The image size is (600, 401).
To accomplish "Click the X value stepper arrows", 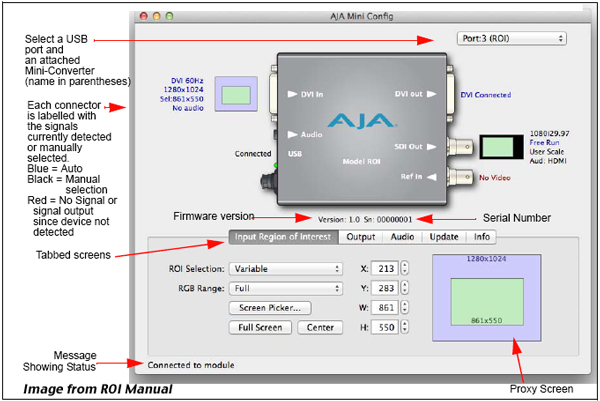I will [x=404, y=268].
